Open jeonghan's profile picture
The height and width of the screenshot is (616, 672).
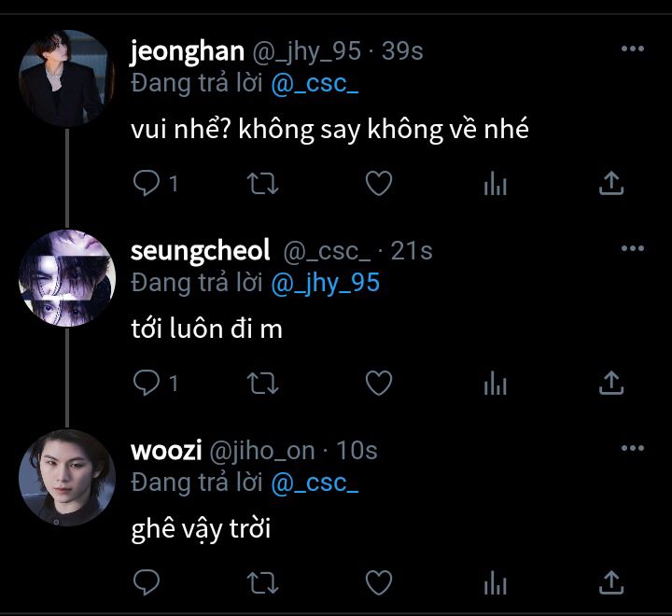pos(67,78)
